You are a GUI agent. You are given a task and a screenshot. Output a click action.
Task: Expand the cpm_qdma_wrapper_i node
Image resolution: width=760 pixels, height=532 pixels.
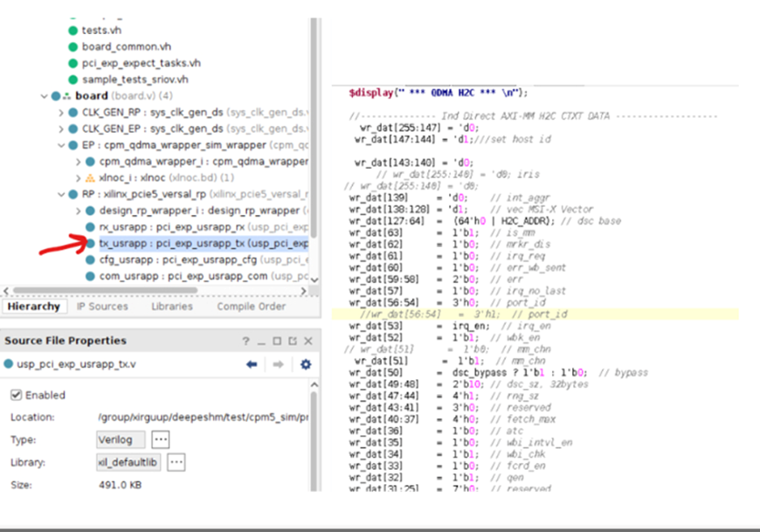click(78, 162)
